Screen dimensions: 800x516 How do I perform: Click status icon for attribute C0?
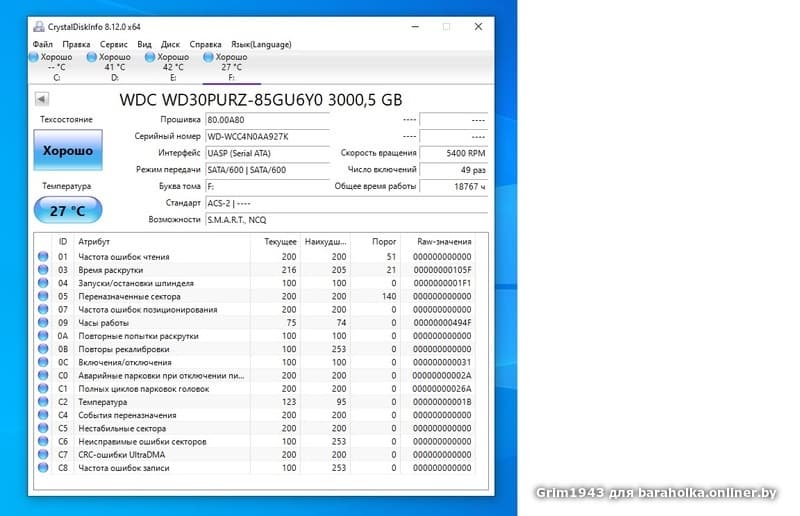point(43,375)
